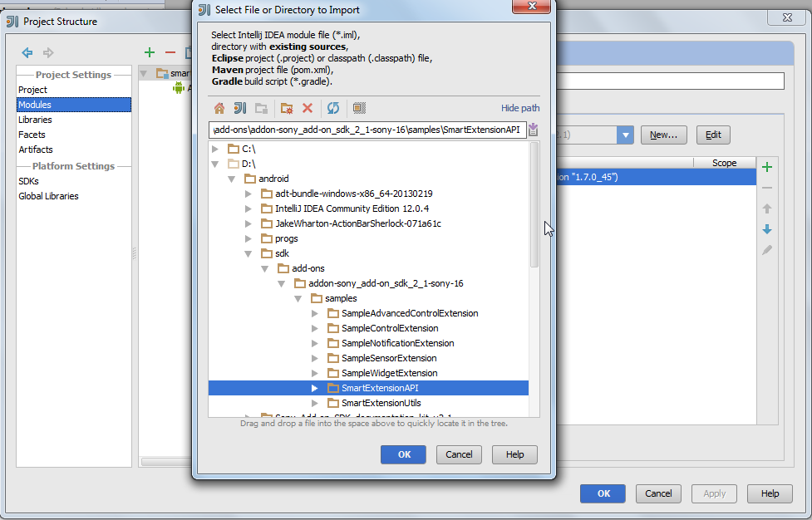Viewport: 812px width, 520px height.
Task: Move dependency down blue arrow
Action: [767, 229]
